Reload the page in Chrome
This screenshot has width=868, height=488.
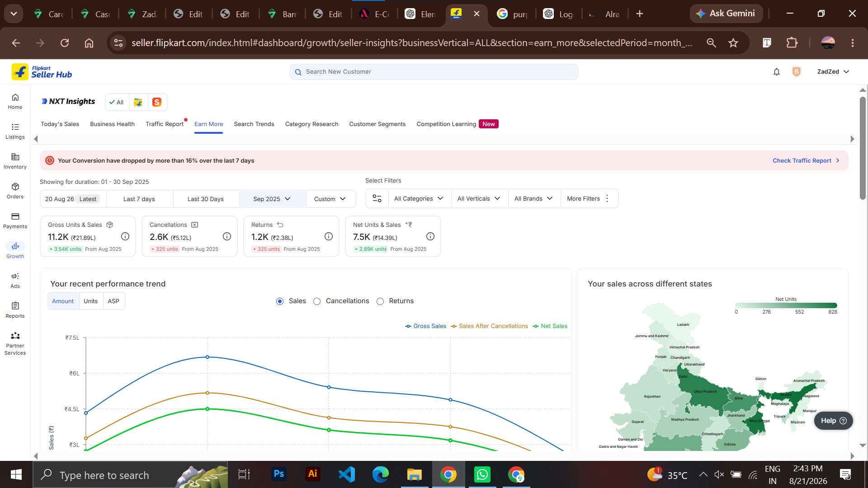pyautogui.click(x=65, y=43)
